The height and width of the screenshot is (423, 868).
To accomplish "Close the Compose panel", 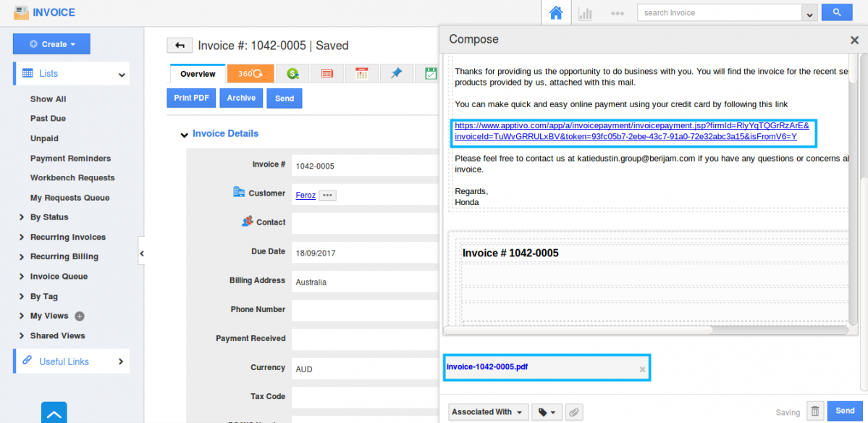I will (854, 40).
